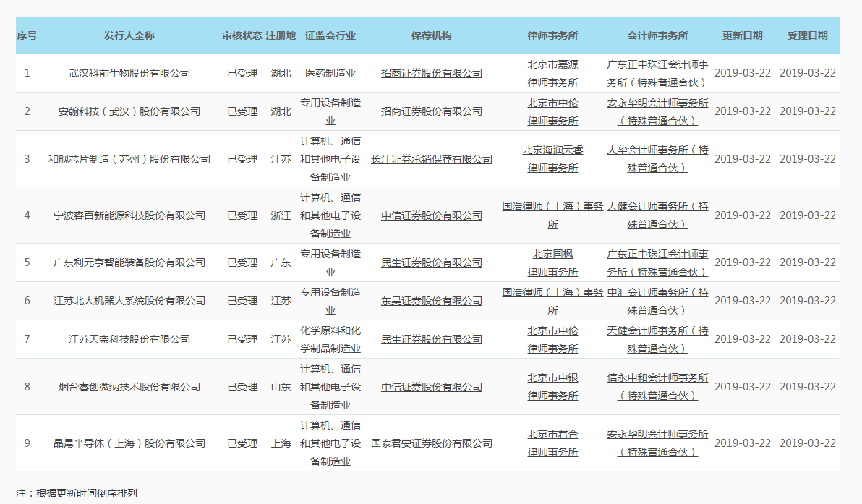Click the 受理日期 column header
Image resolution: width=862 pixels, height=504 pixels.
click(808, 35)
